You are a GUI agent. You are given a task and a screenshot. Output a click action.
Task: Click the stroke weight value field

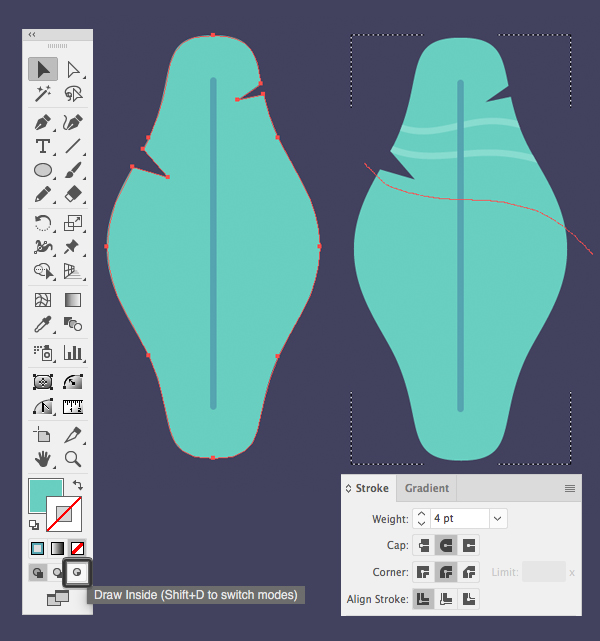460,519
